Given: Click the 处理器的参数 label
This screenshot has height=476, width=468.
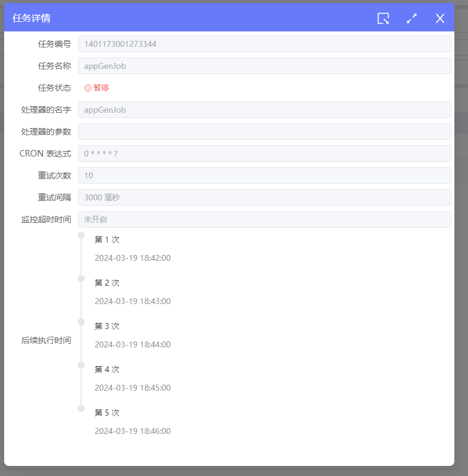Looking at the screenshot, I should tap(46, 132).
